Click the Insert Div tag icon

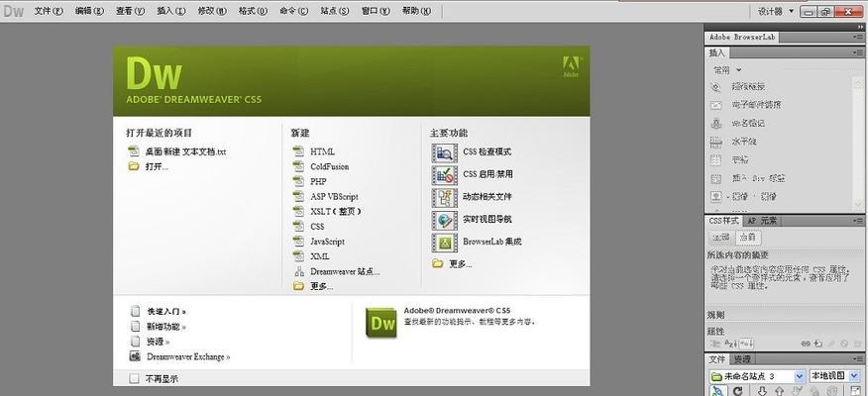pyautogui.click(x=715, y=178)
